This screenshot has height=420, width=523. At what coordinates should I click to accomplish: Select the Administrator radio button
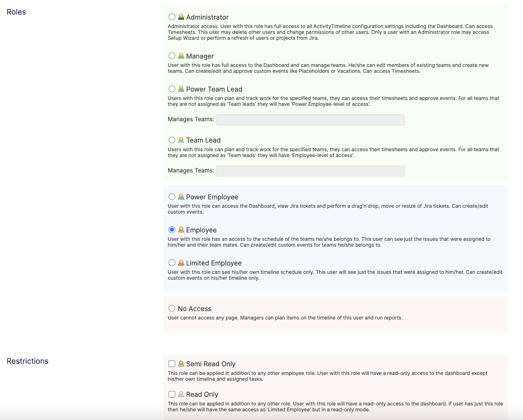click(172, 17)
